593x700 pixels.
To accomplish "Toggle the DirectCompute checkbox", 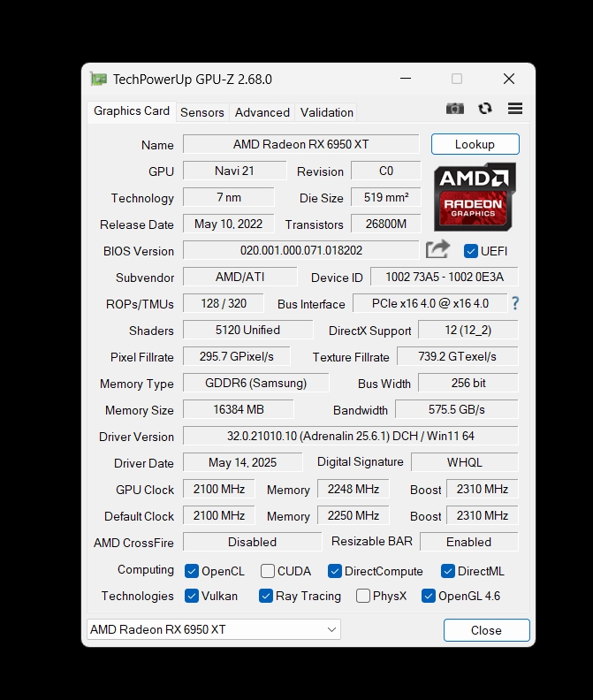I will point(334,571).
